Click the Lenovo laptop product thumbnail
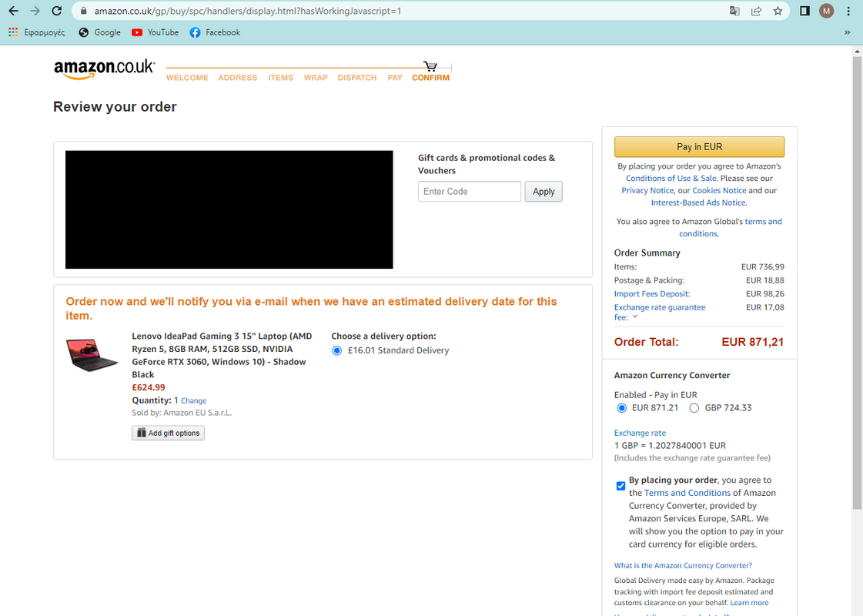Image resolution: width=863 pixels, height=616 pixels. [92, 355]
